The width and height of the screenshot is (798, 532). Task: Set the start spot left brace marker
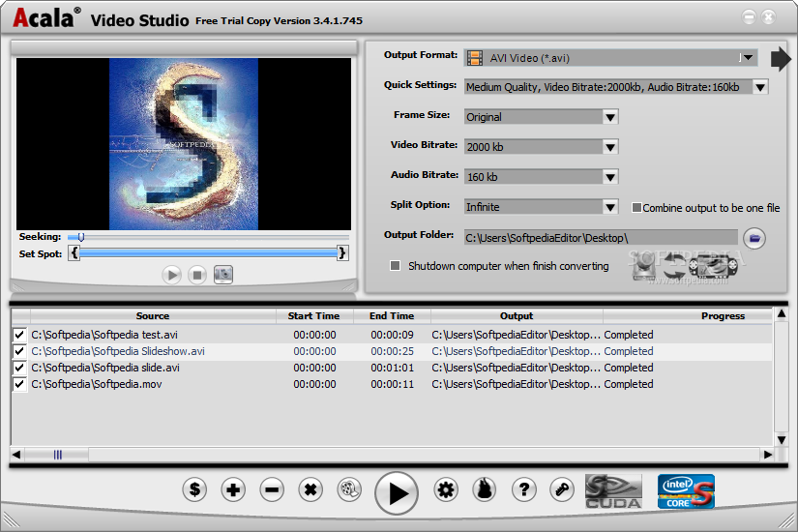point(74,253)
